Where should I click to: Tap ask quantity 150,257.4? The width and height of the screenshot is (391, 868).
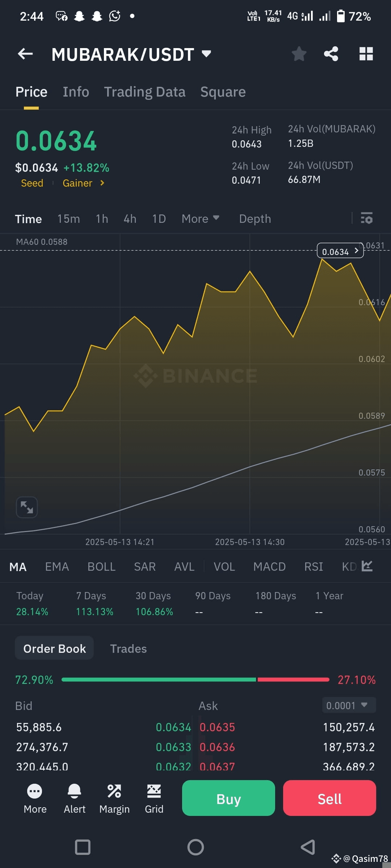(349, 727)
